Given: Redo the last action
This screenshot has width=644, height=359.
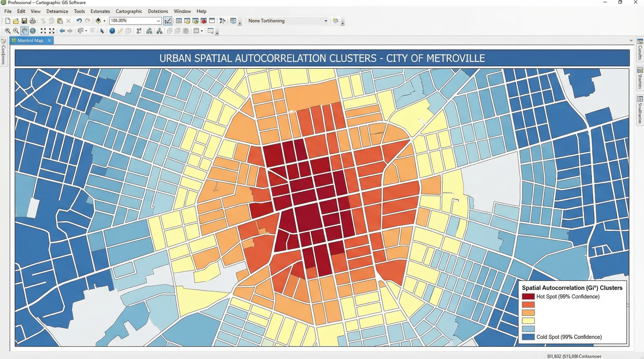Looking at the screenshot, I should (x=88, y=21).
